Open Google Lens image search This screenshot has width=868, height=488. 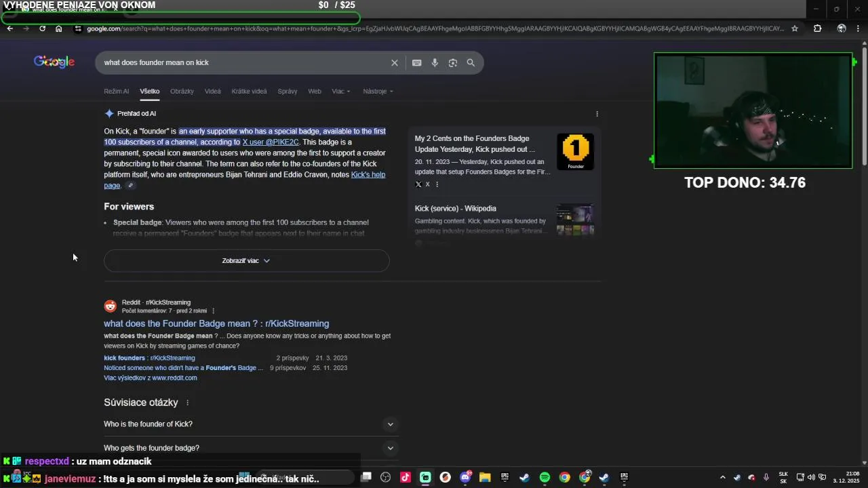click(453, 62)
